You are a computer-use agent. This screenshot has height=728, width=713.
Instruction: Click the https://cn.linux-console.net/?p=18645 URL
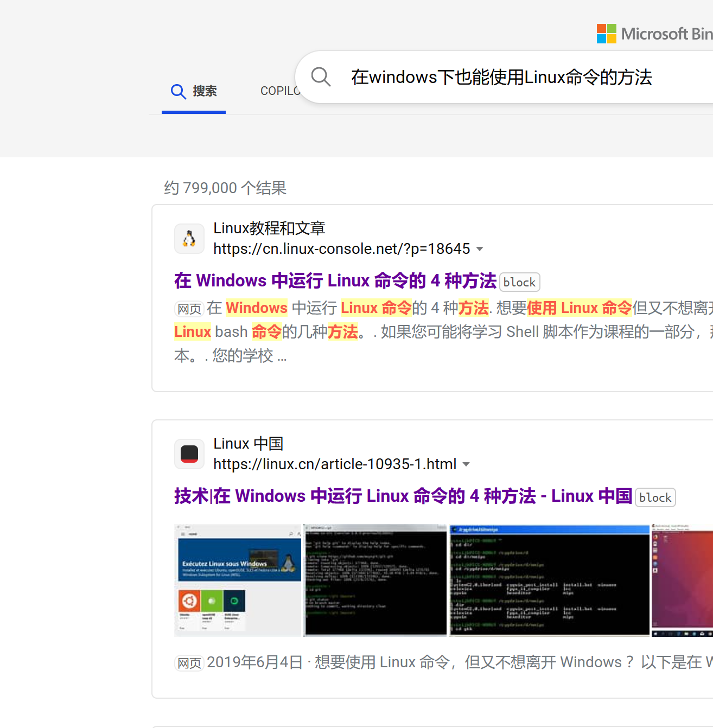[342, 249]
